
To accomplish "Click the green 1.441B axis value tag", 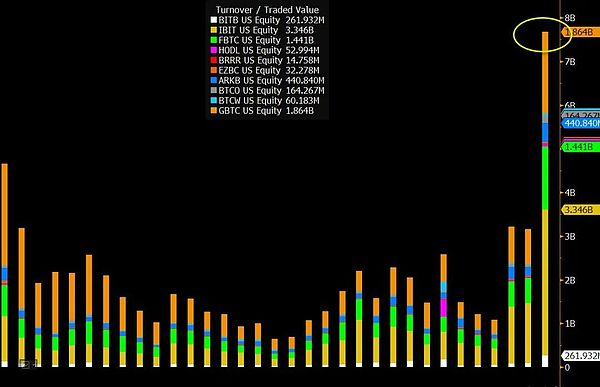I will coord(580,147).
